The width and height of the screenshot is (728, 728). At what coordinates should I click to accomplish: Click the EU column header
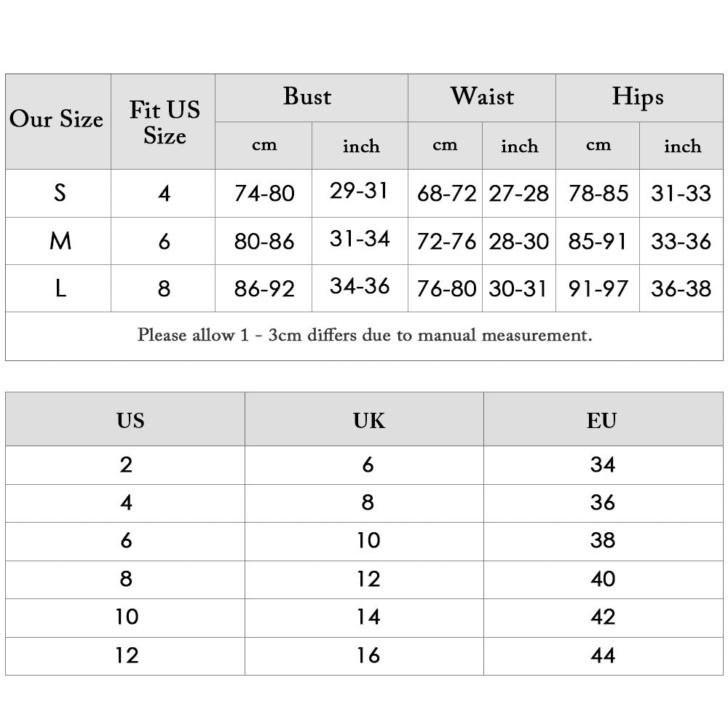point(604,419)
